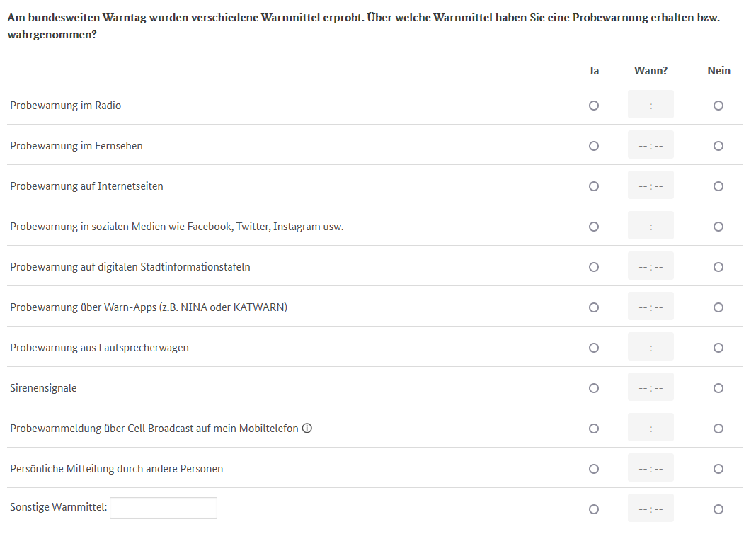Viewport: 756px width, 544px height.
Task: Select Nein for Sirenensignale
Action: click(x=718, y=387)
